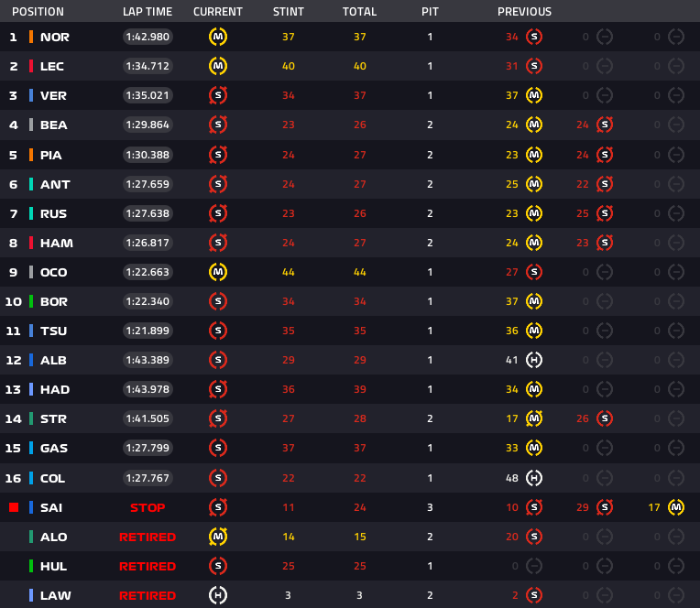Click STR's second previous soft tyre icon
This screenshot has height=608, width=700.
click(604, 418)
